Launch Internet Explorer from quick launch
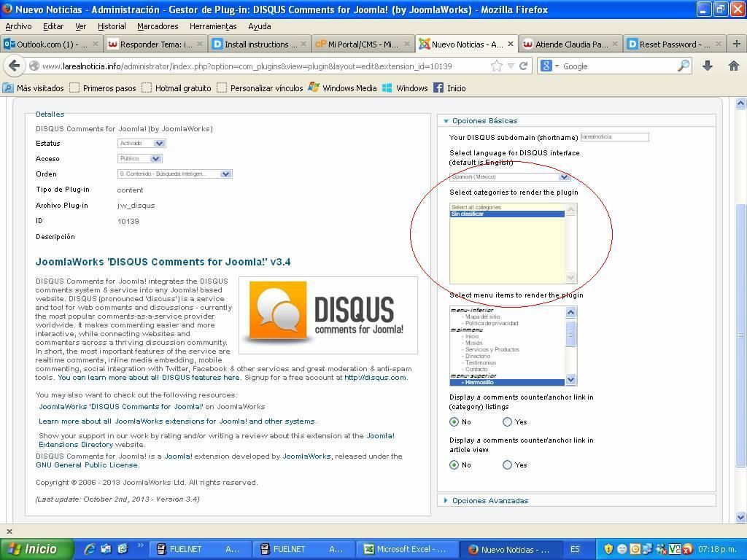Viewport: 747px width, 560px height. [90, 549]
